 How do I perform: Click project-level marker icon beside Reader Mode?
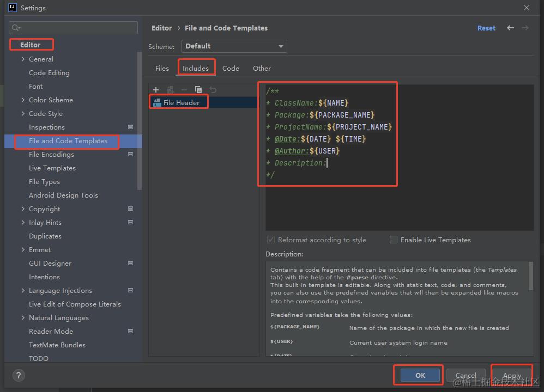pyautogui.click(x=130, y=331)
